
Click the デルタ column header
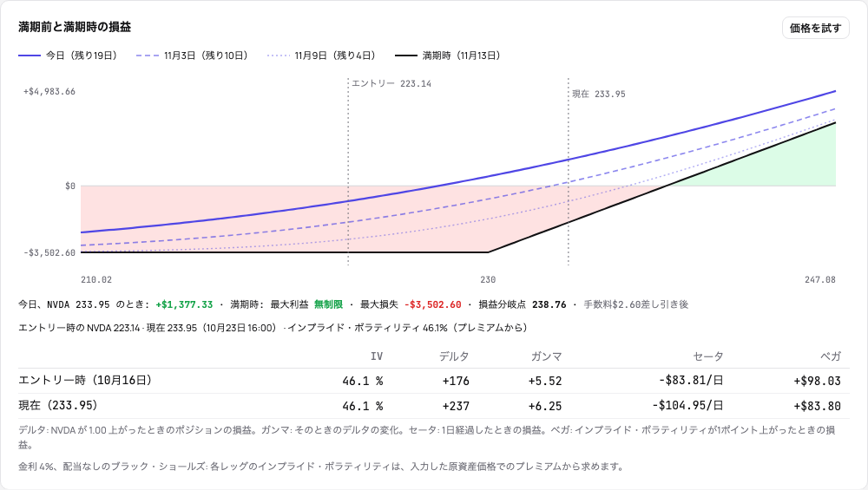point(454,356)
